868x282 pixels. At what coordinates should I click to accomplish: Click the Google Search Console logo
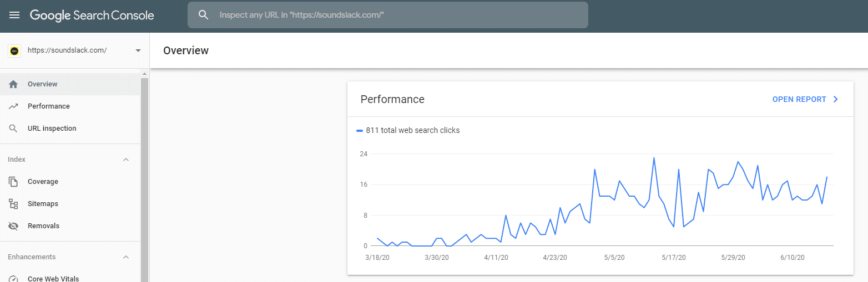point(92,16)
